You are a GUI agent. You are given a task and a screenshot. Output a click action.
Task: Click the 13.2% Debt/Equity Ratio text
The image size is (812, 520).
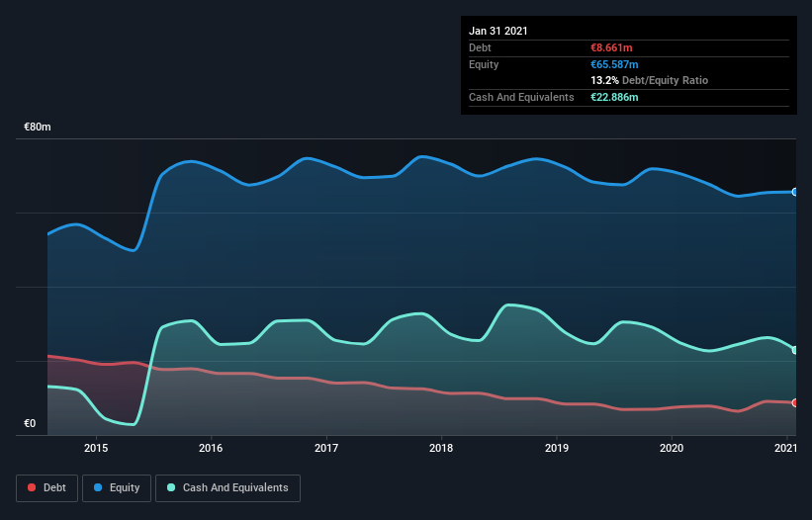tap(650, 80)
